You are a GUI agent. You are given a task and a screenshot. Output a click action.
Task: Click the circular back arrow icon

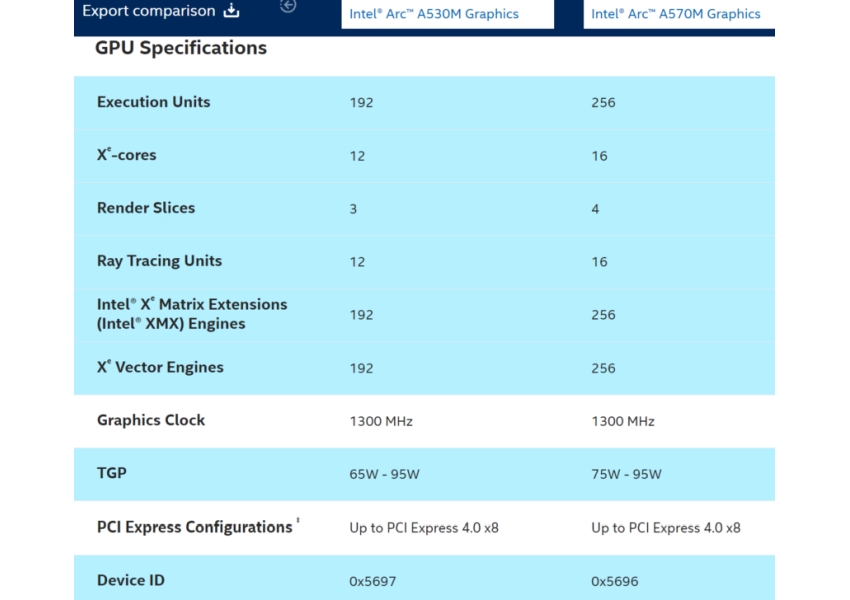289,6
